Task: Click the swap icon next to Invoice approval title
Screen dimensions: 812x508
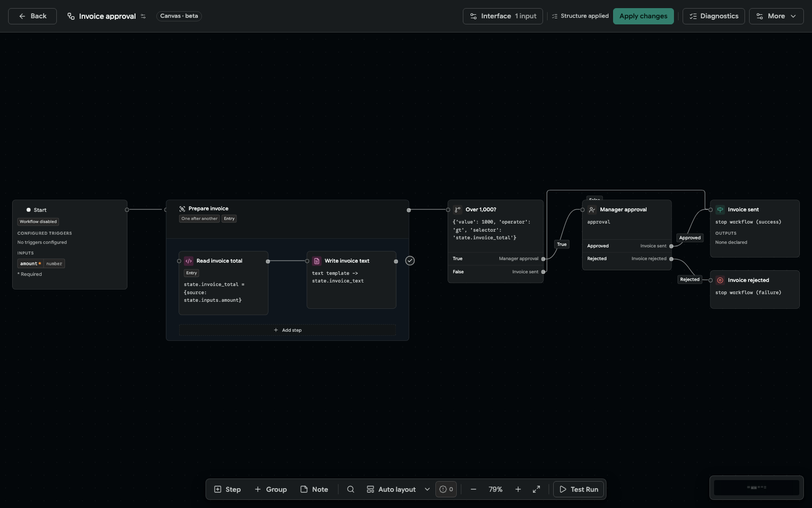Action: (x=143, y=16)
